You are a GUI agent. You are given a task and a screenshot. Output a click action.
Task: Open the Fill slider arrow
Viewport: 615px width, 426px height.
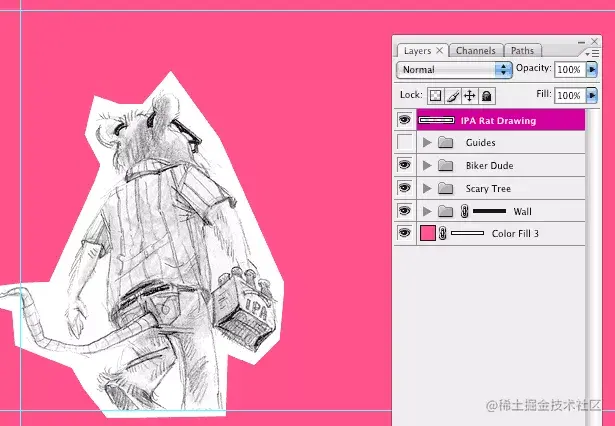591,95
